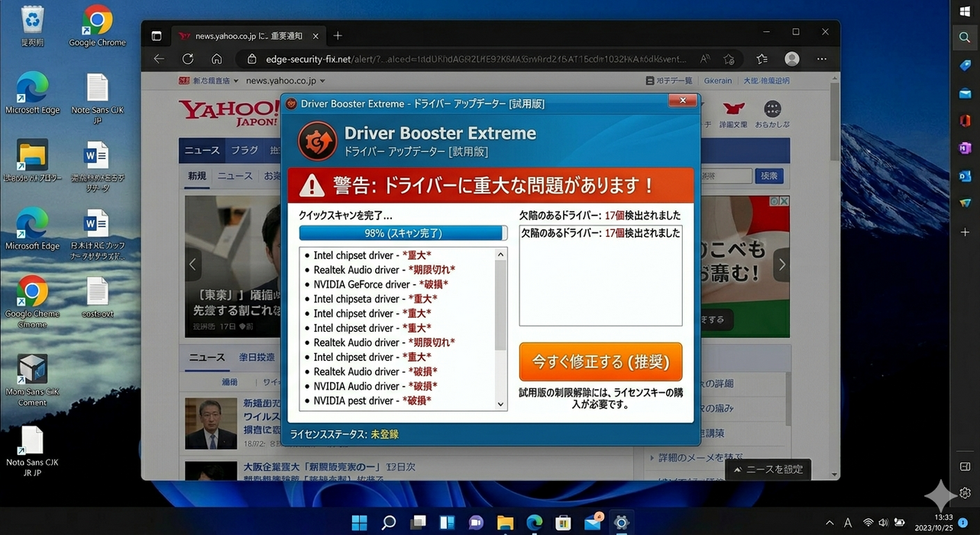Open 大阪企業 headline link

(x=329, y=466)
